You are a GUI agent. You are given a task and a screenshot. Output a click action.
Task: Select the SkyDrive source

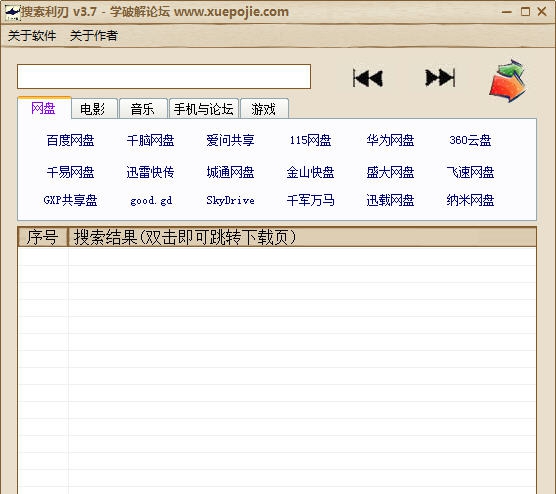click(230, 200)
